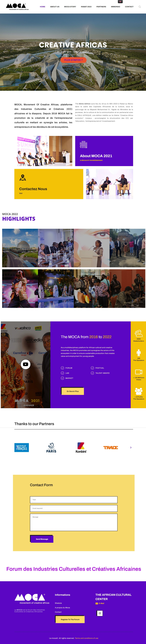Screen dimensions: 146x644
Task: Click the PLUS D'INFOS ? button
Action: [74, 60]
